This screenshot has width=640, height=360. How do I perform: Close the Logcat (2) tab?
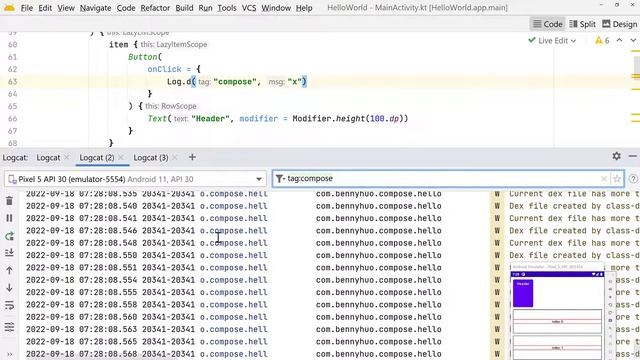(121, 157)
